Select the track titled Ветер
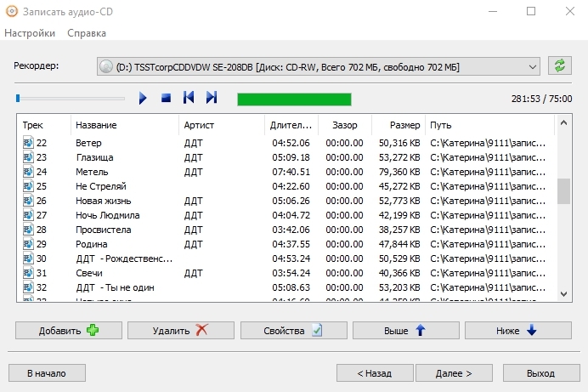Viewport: 588px width, 392px height. (88, 143)
